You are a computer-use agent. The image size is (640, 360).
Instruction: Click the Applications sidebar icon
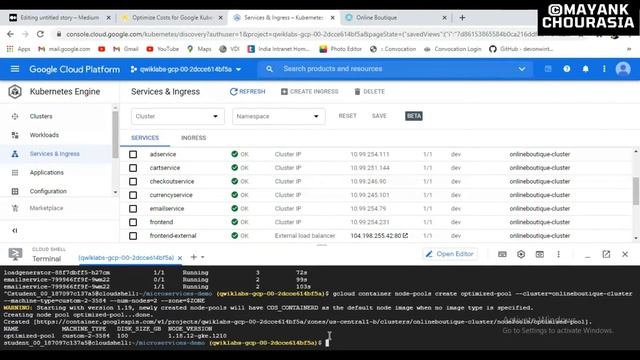point(15,173)
